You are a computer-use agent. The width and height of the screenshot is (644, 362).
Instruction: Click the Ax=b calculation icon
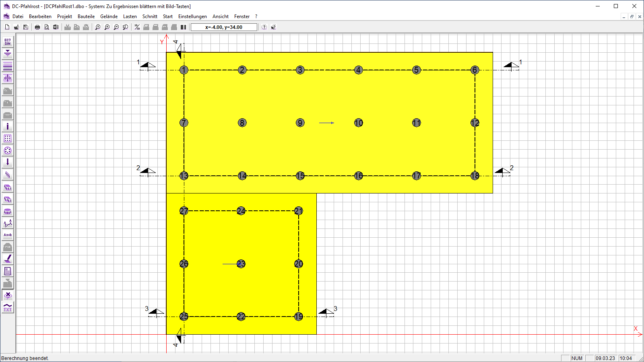click(8, 235)
